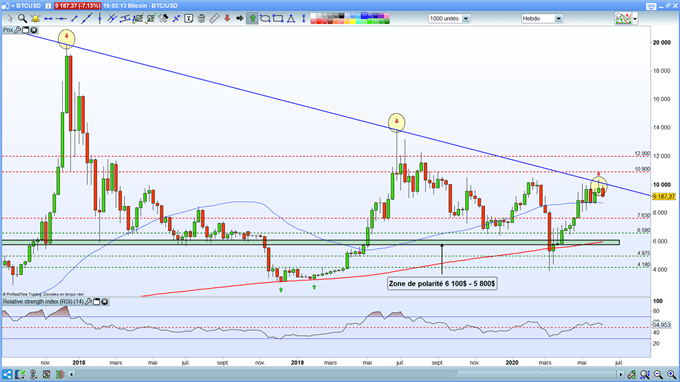Click the horizontal scrollbar left arrow

pyautogui.click(x=72, y=374)
